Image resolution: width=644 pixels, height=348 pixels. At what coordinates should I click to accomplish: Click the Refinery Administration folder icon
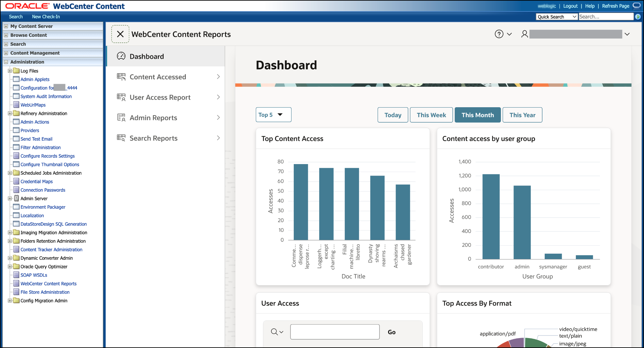(16, 113)
